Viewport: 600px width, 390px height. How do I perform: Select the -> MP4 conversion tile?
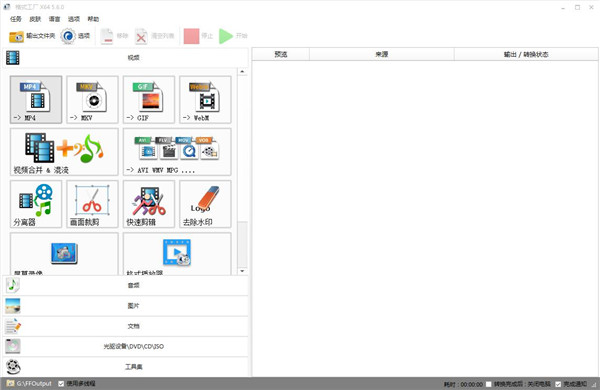(36, 100)
